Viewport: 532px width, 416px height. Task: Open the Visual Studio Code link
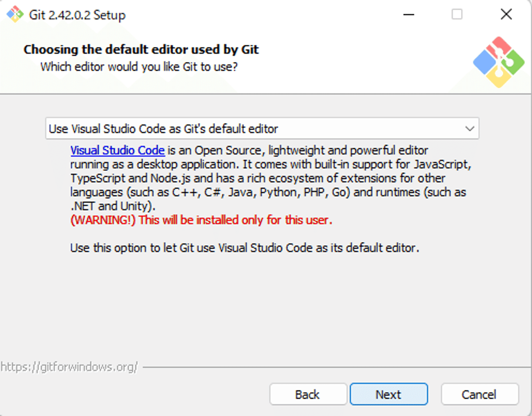[117, 150]
